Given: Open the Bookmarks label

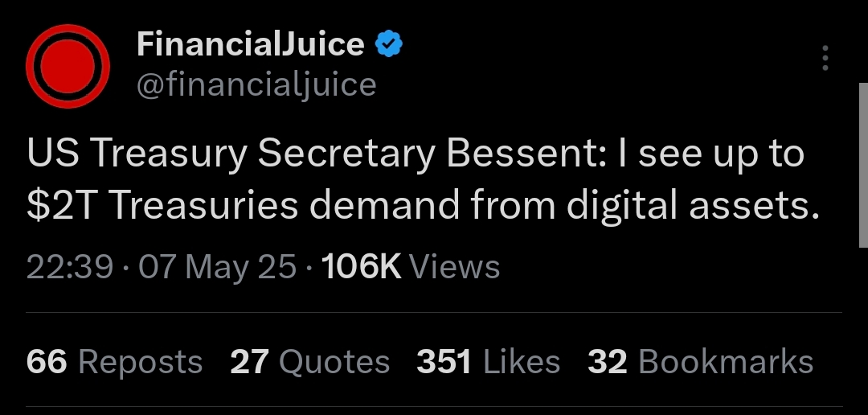Looking at the screenshot, I should 726,362.
